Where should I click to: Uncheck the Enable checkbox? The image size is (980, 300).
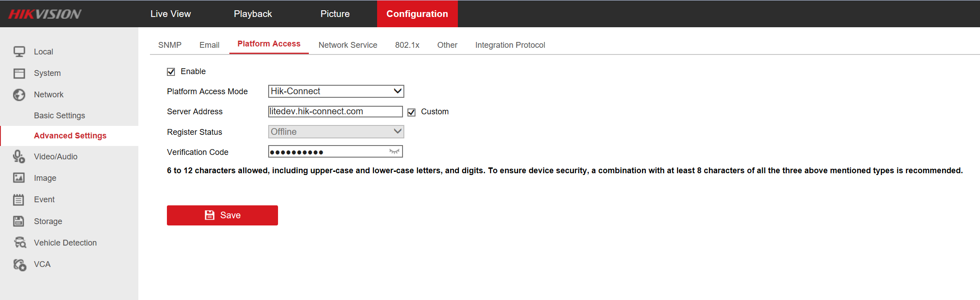171,72
